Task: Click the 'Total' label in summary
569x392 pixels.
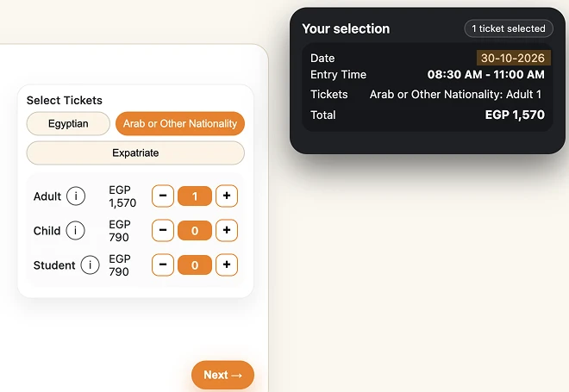Action: [x=323, y=115]
